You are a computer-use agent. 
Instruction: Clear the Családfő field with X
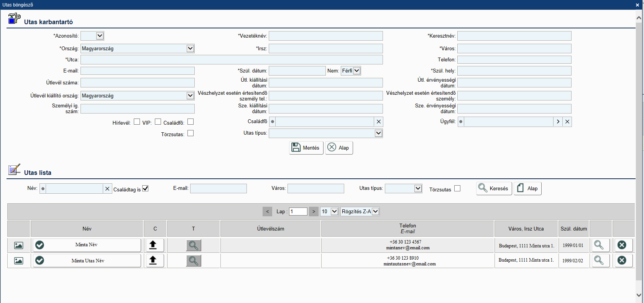coord(379,122)
